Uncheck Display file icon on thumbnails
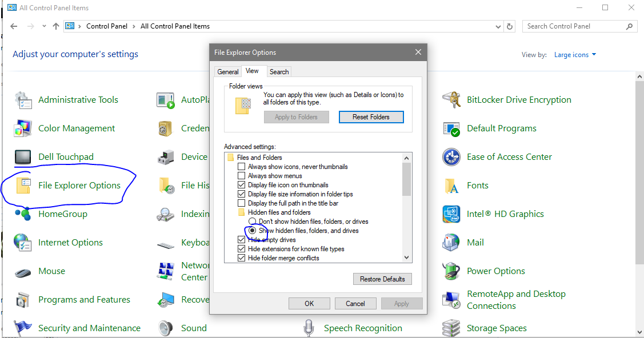The width and height of the screenshot is (644, 338). point(242,185)
